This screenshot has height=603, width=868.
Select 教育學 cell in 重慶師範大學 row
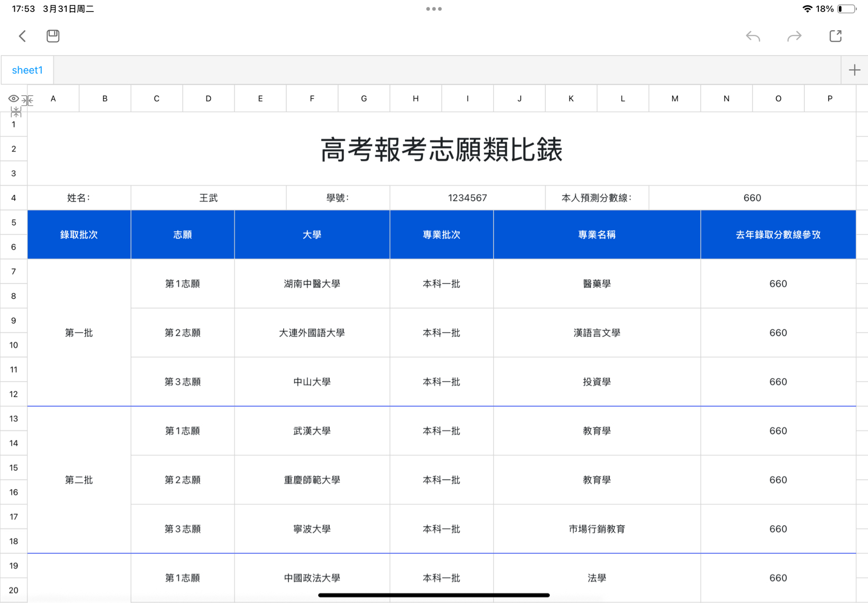click(597, 480)
